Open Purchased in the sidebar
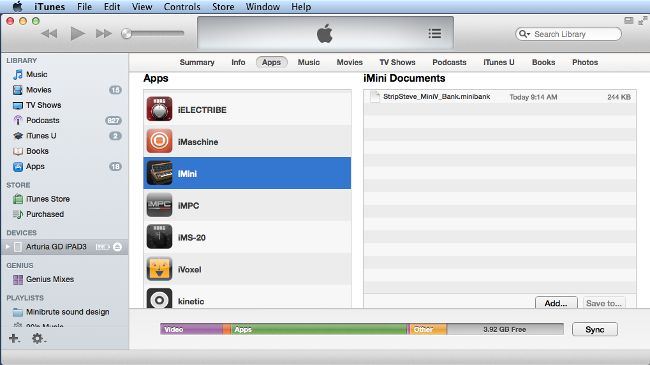This screenshot has width=650, height=365. [45, 214]
